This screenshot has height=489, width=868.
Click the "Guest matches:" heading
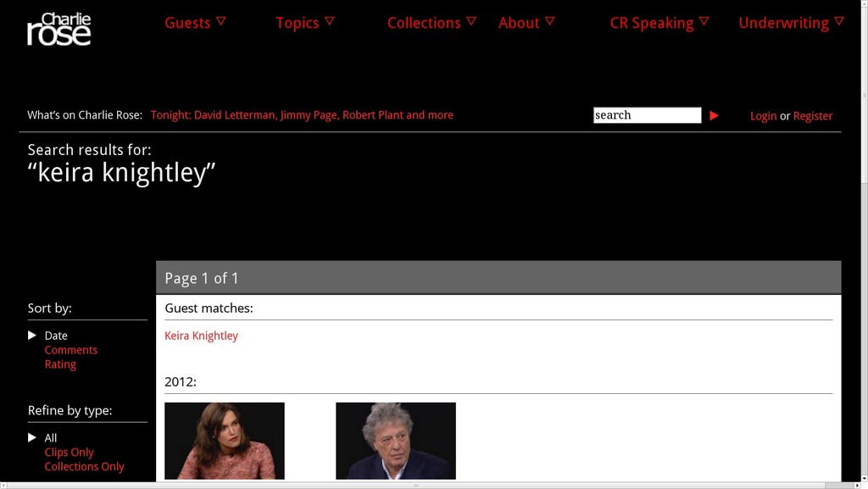point(209,308)
